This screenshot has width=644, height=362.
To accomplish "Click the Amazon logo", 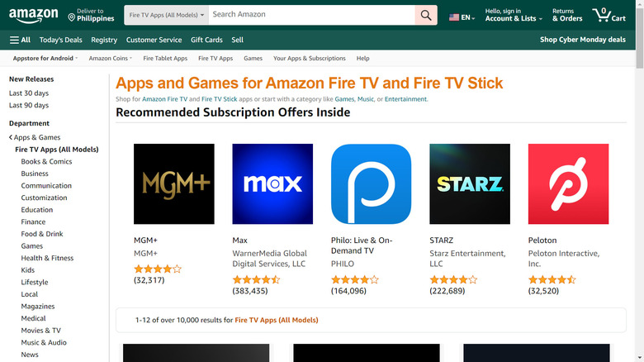I will tap(33, 15).
